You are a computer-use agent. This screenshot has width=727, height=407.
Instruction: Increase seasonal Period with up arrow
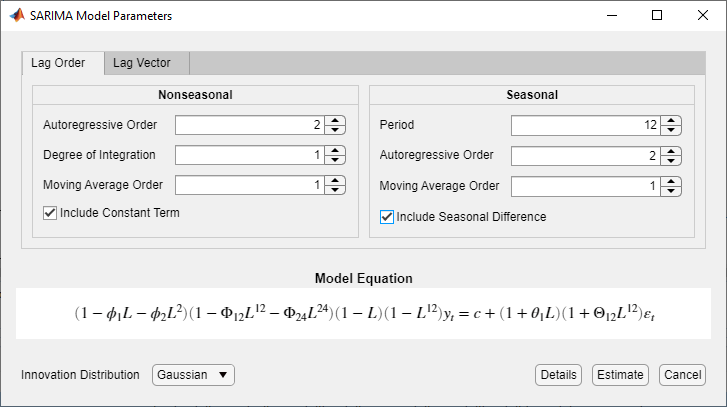(671, 121)
